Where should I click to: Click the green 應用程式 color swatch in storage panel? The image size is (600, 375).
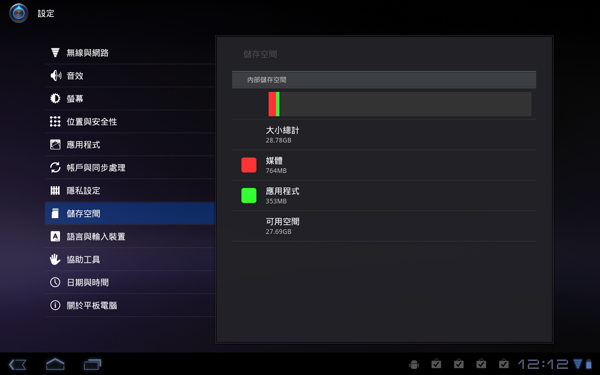click(249, 195)
